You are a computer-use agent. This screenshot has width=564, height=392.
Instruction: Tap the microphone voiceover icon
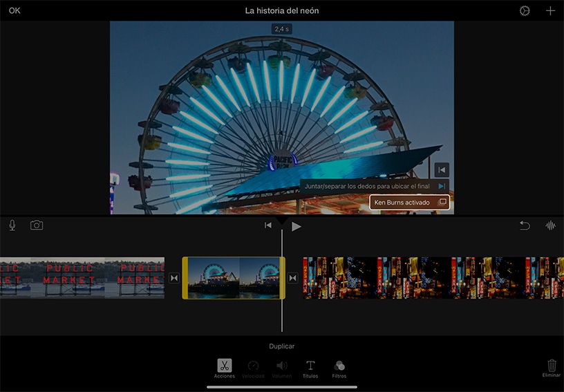pos(12,225)
